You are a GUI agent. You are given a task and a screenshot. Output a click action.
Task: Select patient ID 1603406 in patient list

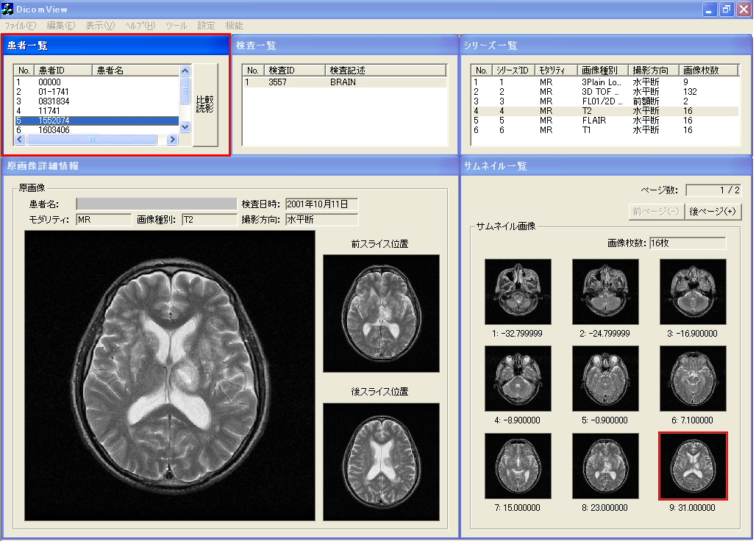coord(54,130)
